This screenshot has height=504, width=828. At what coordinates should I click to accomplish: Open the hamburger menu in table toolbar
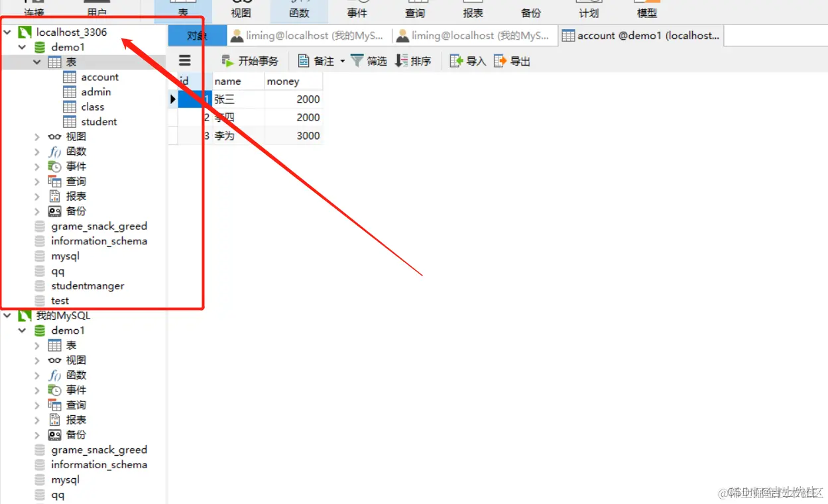(x=185, y=61)
